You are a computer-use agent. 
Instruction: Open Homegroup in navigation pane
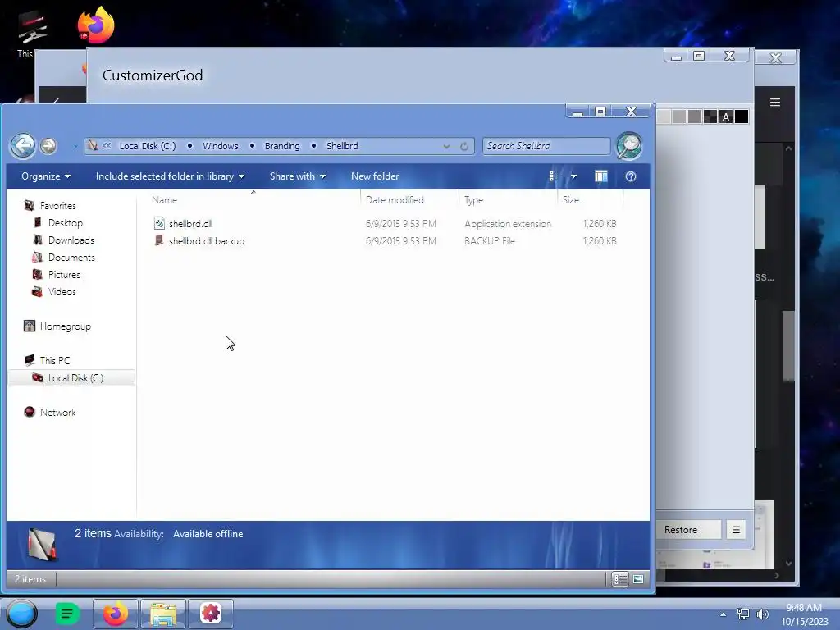65,326
